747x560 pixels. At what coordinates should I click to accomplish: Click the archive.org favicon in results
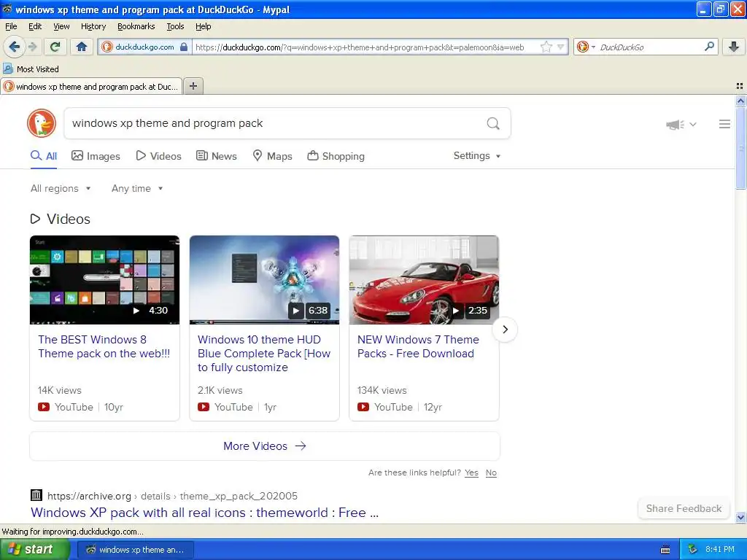36,495
